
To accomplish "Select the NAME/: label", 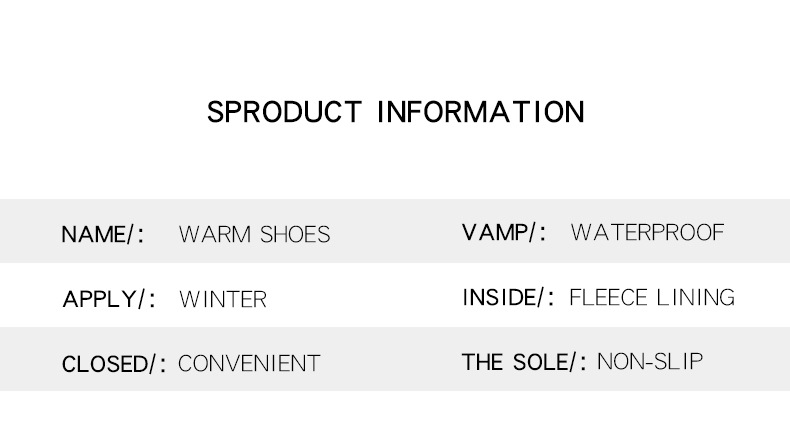I will [103, 235].
